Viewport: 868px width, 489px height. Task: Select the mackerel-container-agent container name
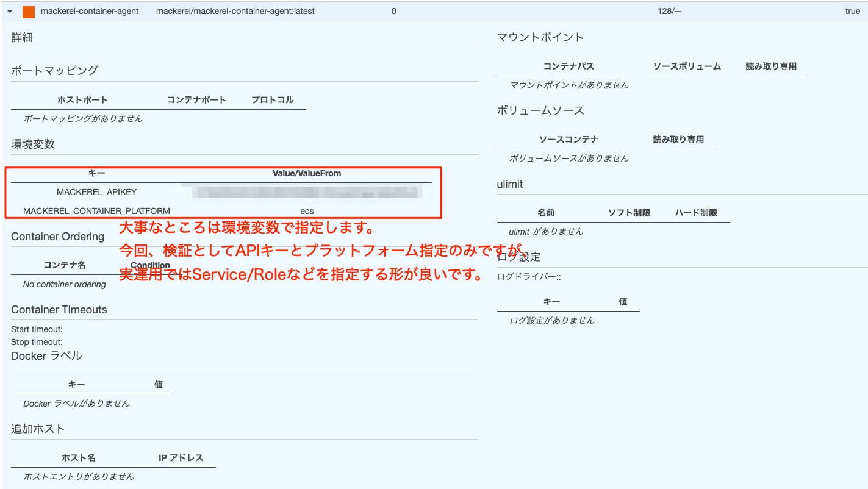pyautogui.click(x=88, y=10)
